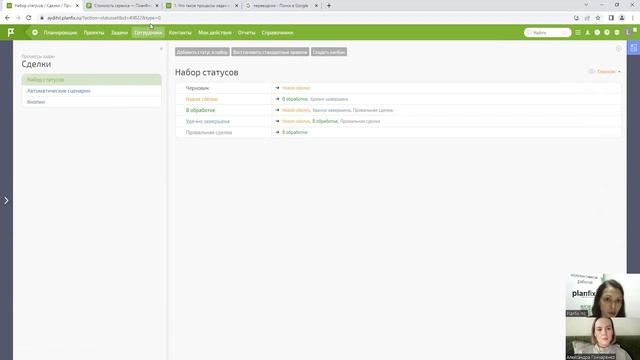Viewport: 640px width, 360px height.
Task: Switch to the third browser tab
Action: (202, 6)
